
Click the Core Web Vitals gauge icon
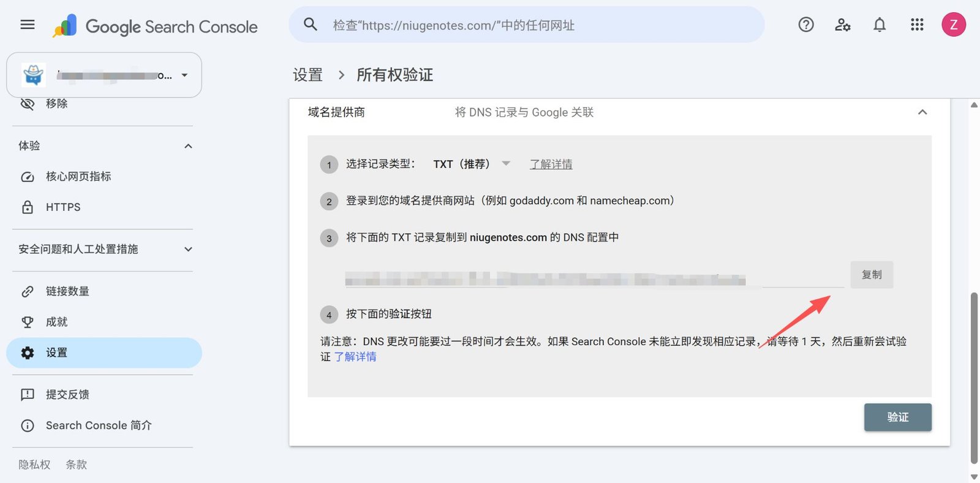28,177
